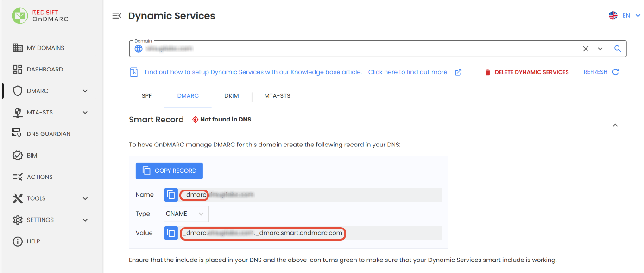Click the Dynamic Services page title
This screenshot has height=273, width=644.
(172, 16)
